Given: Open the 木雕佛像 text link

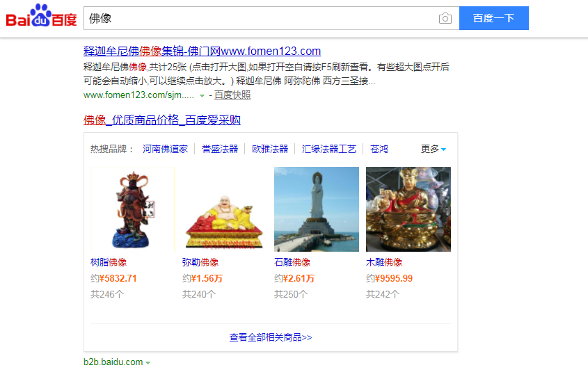Looking at the screenshot, I should click(384, 262).
